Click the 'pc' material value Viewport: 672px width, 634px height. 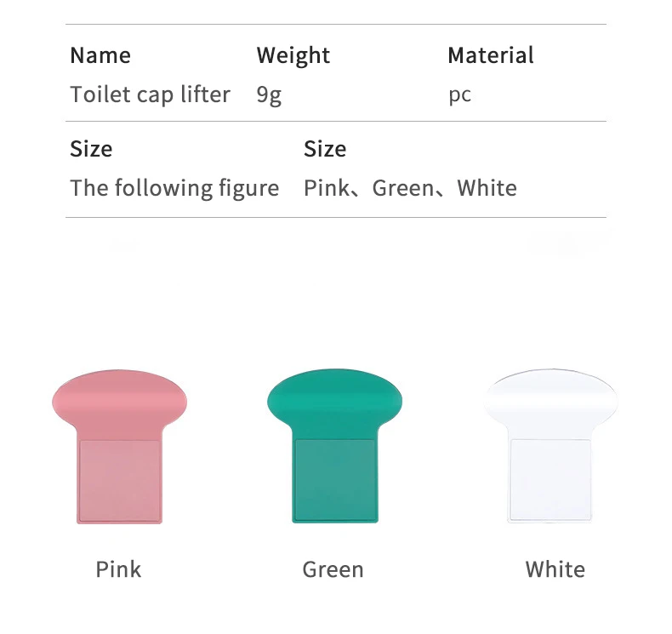(x=459, y=95)
